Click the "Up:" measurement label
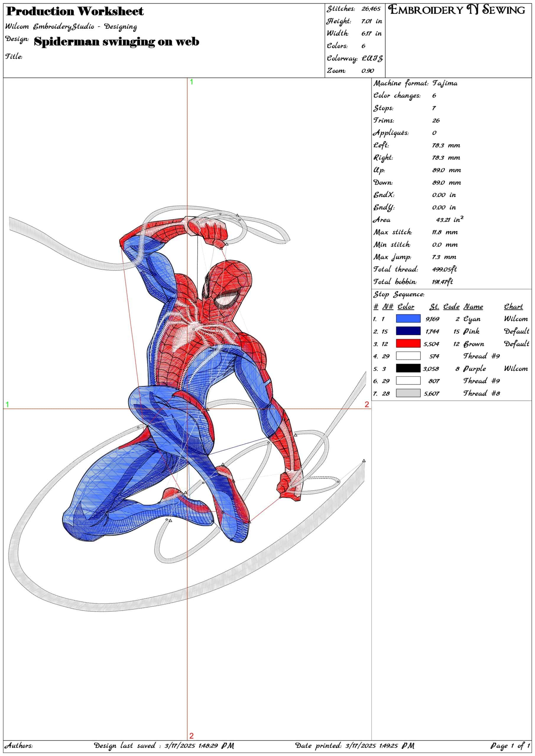Screen dimensions: 535x756 [379, 170]
